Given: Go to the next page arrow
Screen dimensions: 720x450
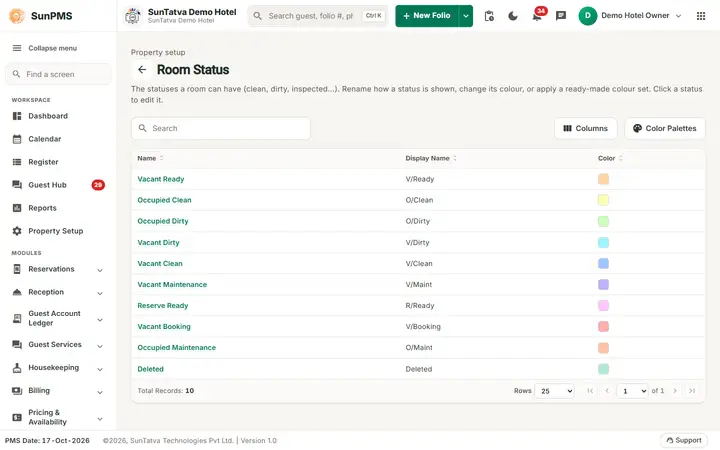Looking at the screenshot, I should (x=675, y=391).
